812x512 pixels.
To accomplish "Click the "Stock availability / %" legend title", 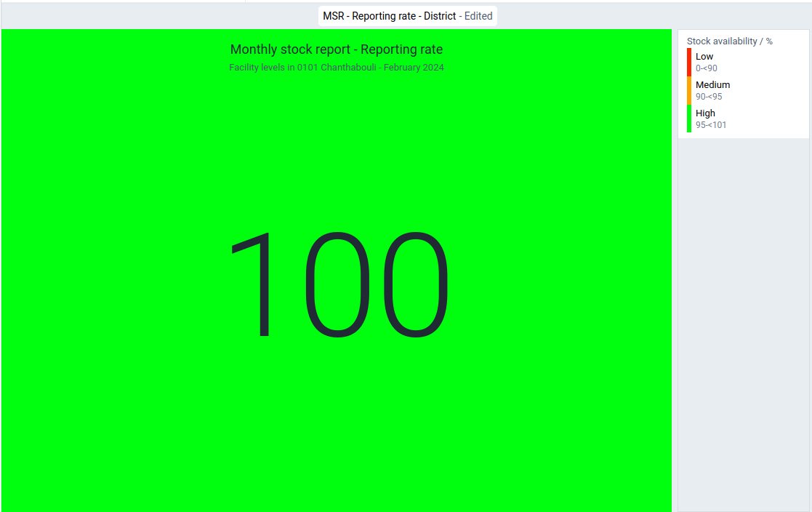I will tap(730, 41).
